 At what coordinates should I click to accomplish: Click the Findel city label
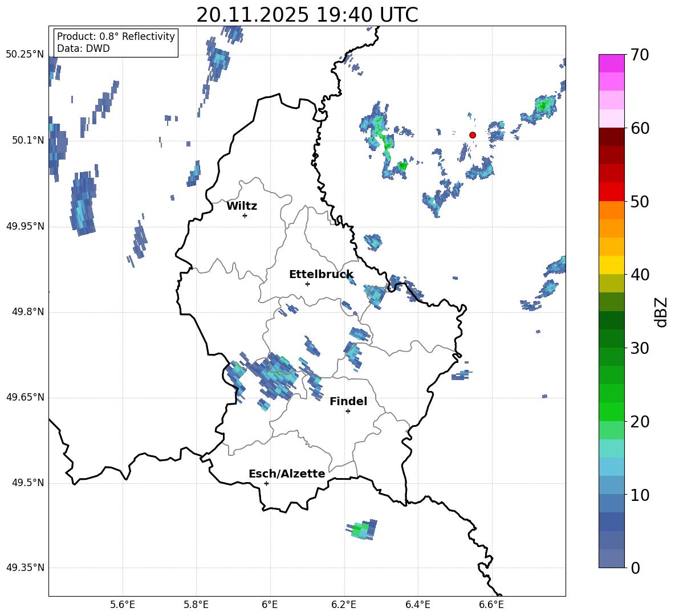pos(348,401)
